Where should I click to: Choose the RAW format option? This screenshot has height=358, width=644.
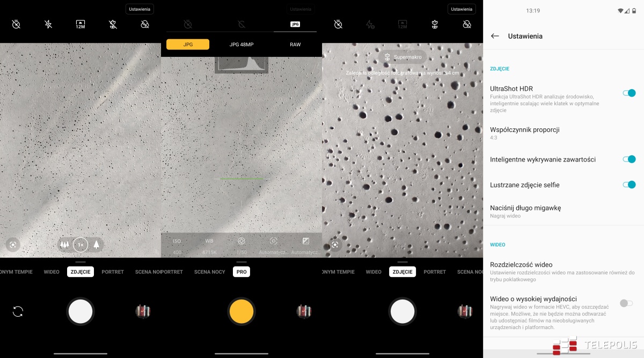tap(295, 45)
